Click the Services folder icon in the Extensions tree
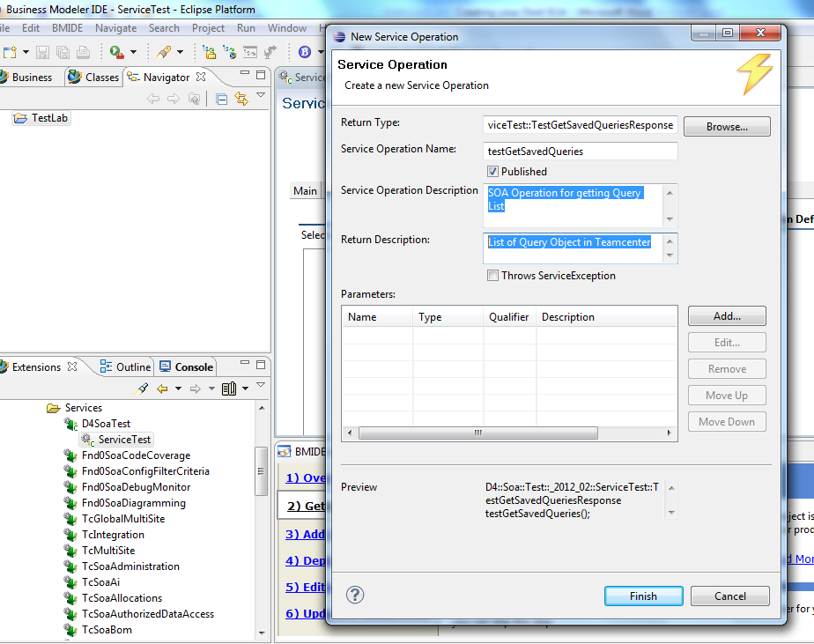Screen dimensions: 814x644 coord(53,408)
